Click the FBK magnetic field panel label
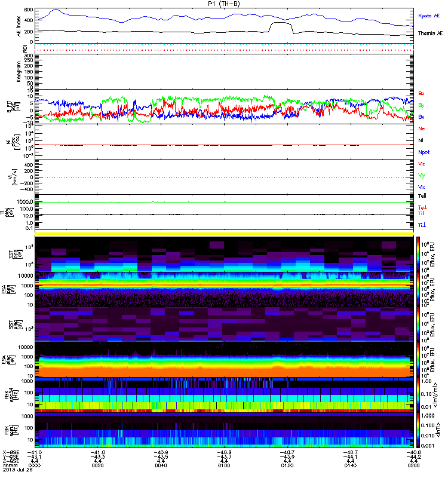Viewport: 448px width, 478px height. point(12,430)
